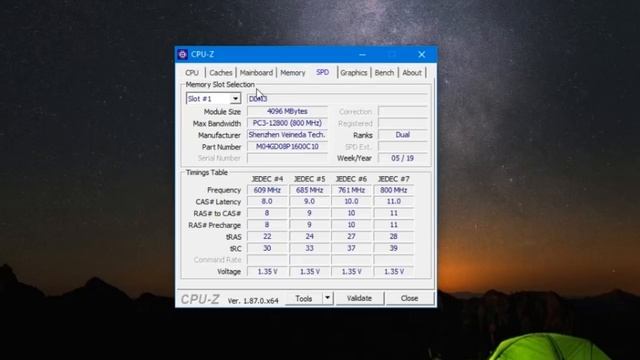
Task: Click CAS# Latency value 10.0
Action: coord(351,202)
